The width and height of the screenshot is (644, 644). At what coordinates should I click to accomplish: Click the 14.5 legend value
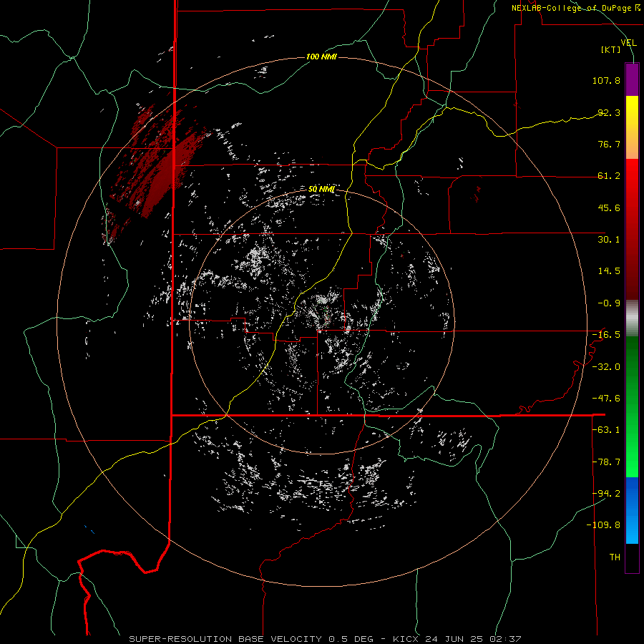(x=609, y=271)
